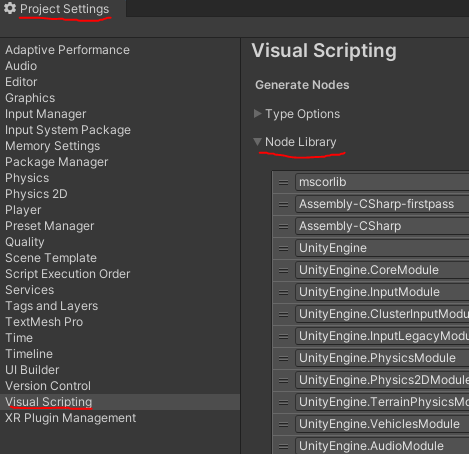The image size is (469, 454).
Task: Click the UnityEngine.InputModule field
Action: 382,292
